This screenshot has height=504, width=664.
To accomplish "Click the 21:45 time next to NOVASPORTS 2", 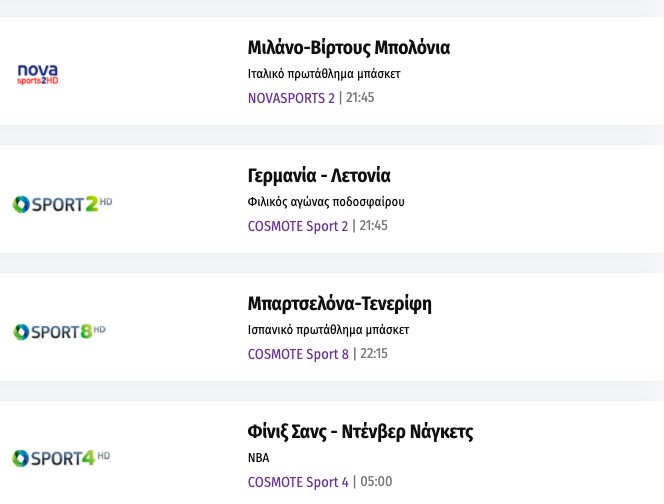I will (360, 98).
